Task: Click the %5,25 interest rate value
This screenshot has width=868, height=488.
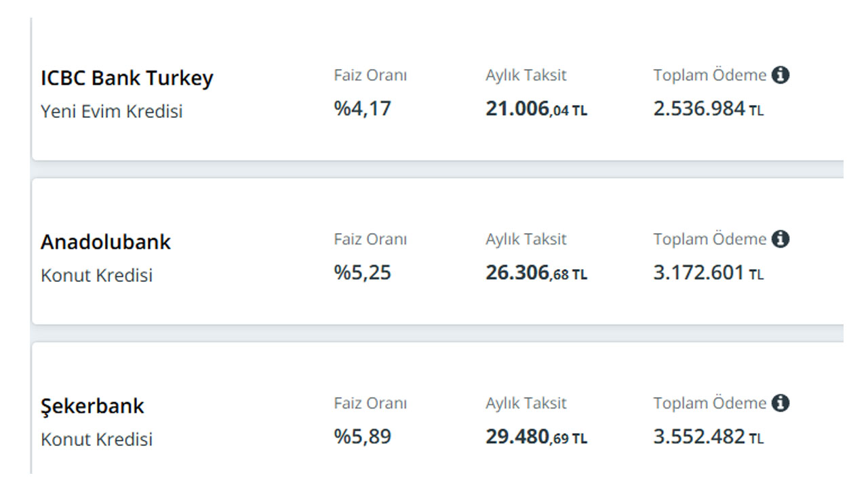Action: coord(363,272)
